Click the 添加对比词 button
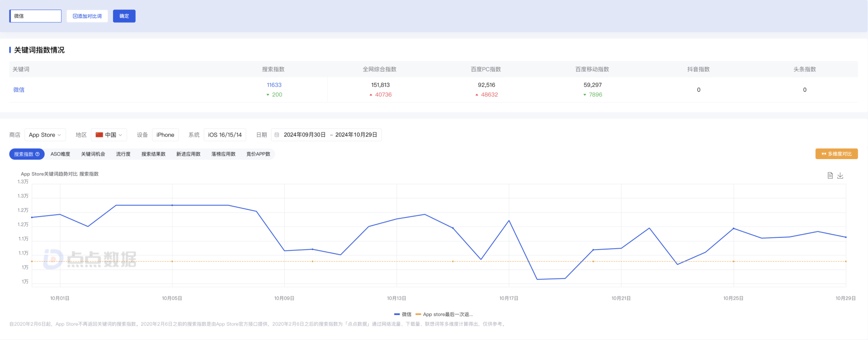Screen dimensions: 868x340 [87, 16]
